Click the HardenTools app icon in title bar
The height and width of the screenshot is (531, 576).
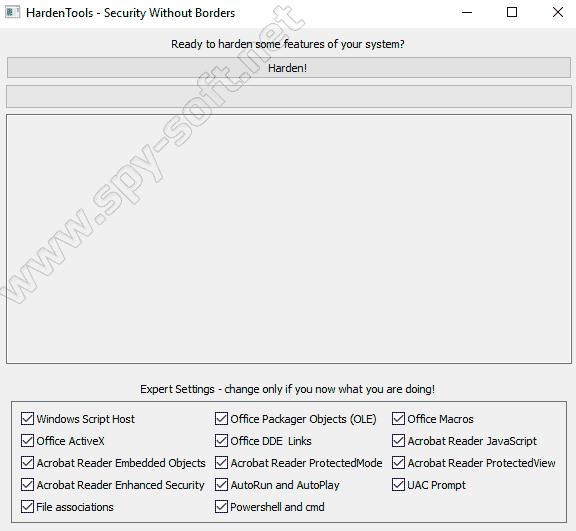12,12
